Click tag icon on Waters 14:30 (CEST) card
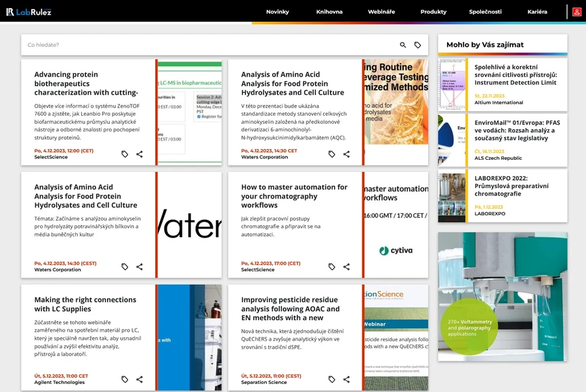Viewport: 586px width, 392px height. coord(125,267)
